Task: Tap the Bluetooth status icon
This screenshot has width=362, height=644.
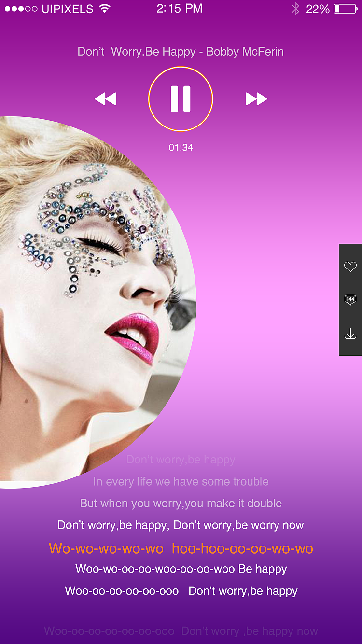Action: click(295, 9)
